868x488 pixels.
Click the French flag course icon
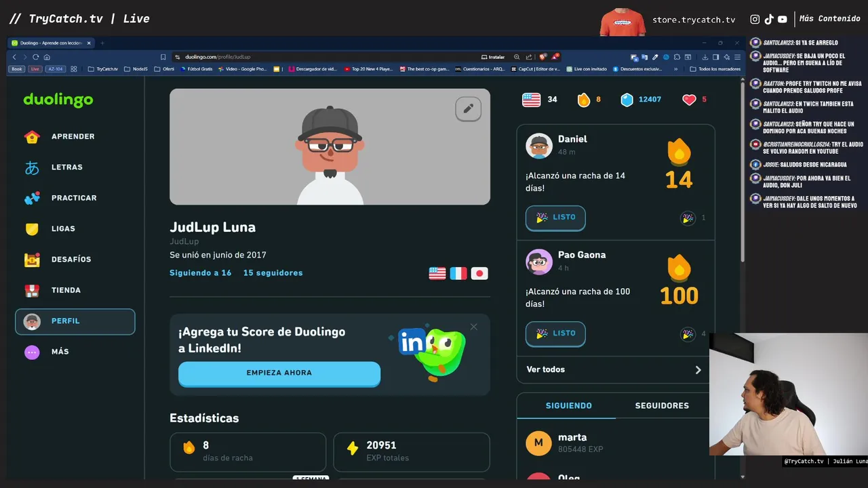458,273
